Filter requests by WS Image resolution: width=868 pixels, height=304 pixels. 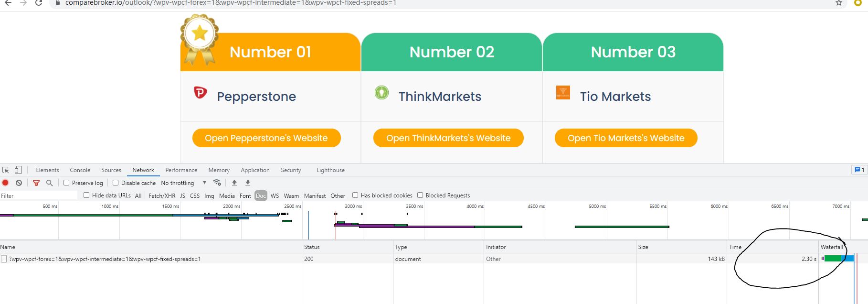[275, 195]
